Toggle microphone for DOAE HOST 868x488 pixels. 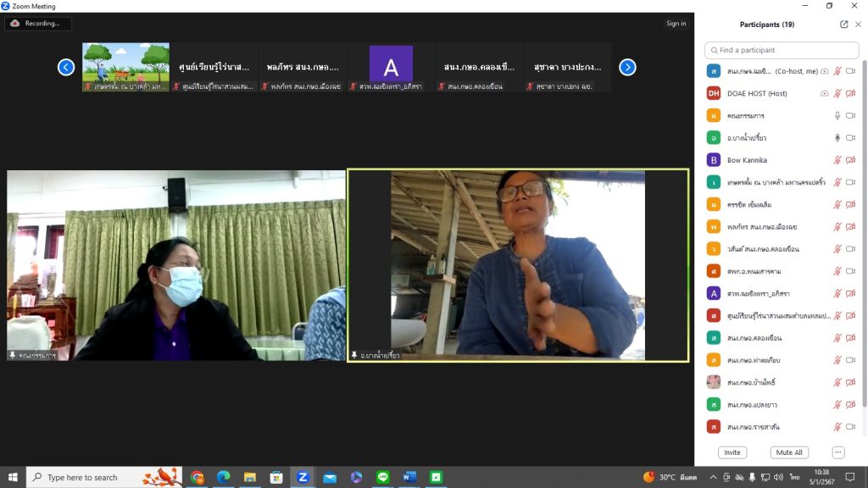coord(837,93)
